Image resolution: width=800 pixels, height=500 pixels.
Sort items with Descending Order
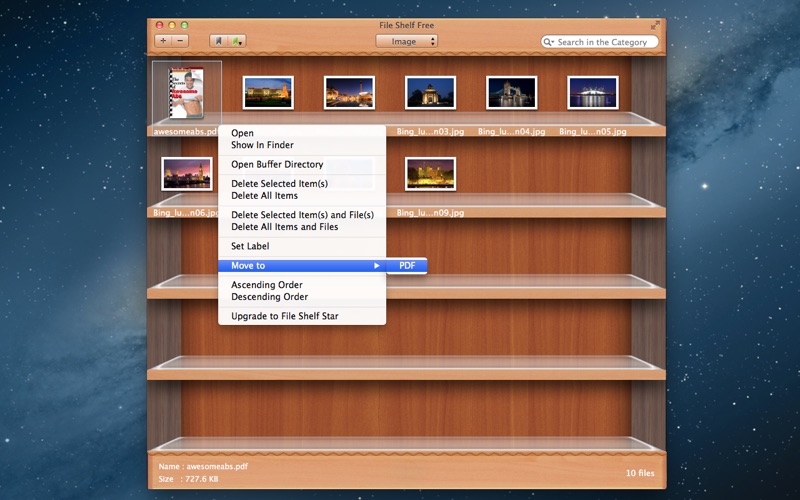pos(302,296)
